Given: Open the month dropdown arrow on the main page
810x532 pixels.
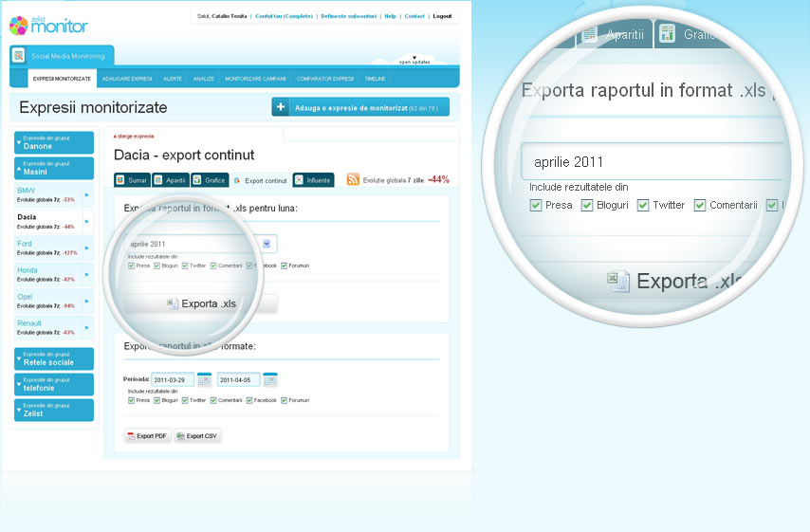Looking at the screenshot, I should pos(267,244).
